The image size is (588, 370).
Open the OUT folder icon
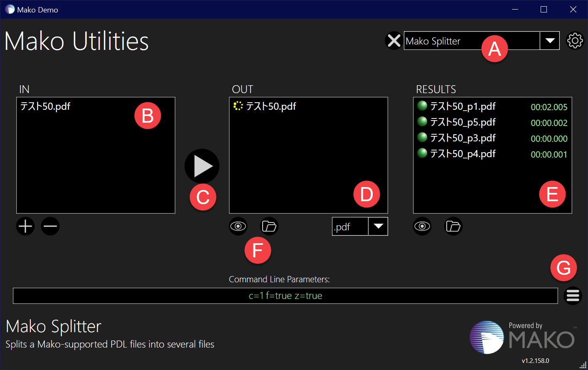pos(269,227)
